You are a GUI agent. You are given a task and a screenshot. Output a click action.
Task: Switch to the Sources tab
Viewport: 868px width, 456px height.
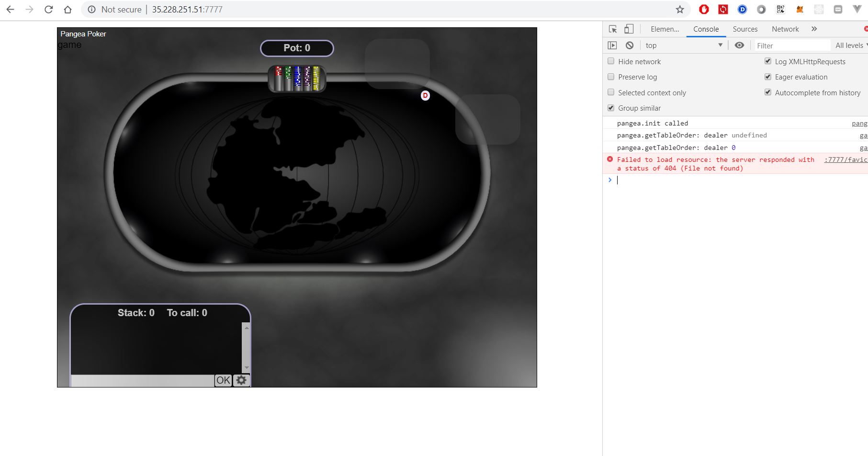tap(745, 29)
